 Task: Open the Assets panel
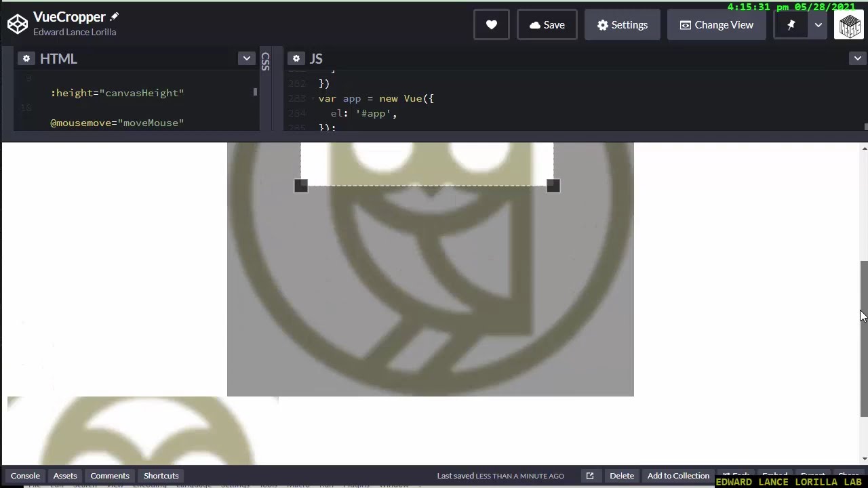tap(65, 476)
